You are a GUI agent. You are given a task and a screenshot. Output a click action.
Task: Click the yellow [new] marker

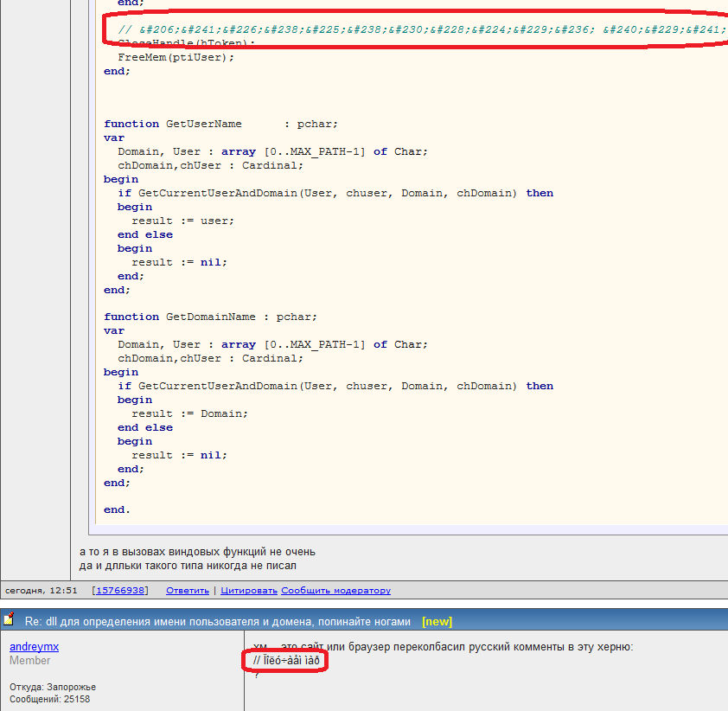click(x=437, y=621)
